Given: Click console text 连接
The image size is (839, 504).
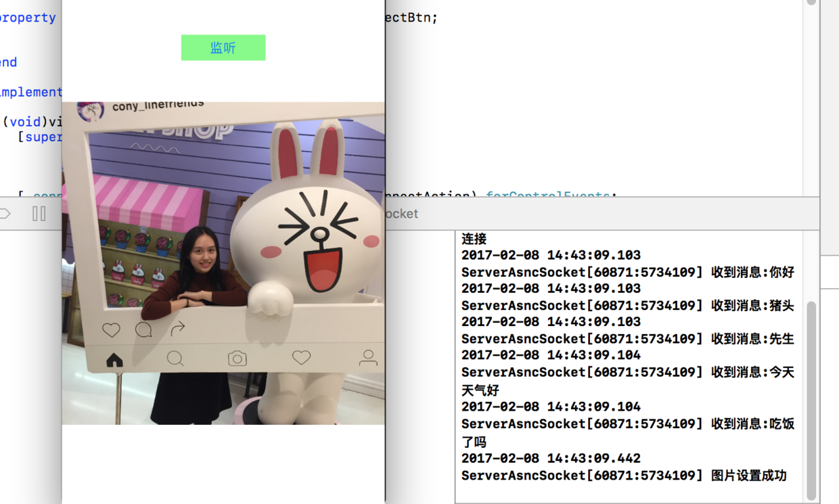Looking at the screenshot, I should pyautogui.click(x=474, y=239).
